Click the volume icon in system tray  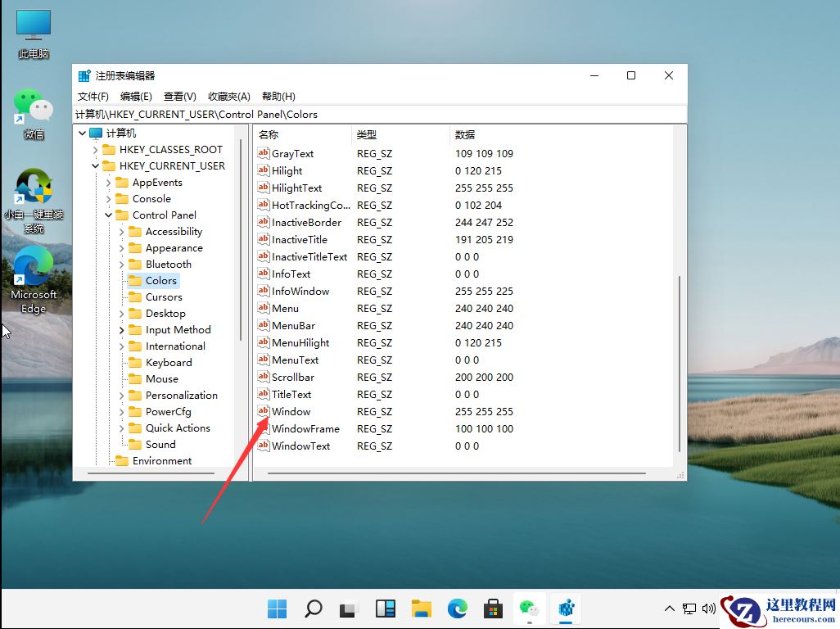709,609
